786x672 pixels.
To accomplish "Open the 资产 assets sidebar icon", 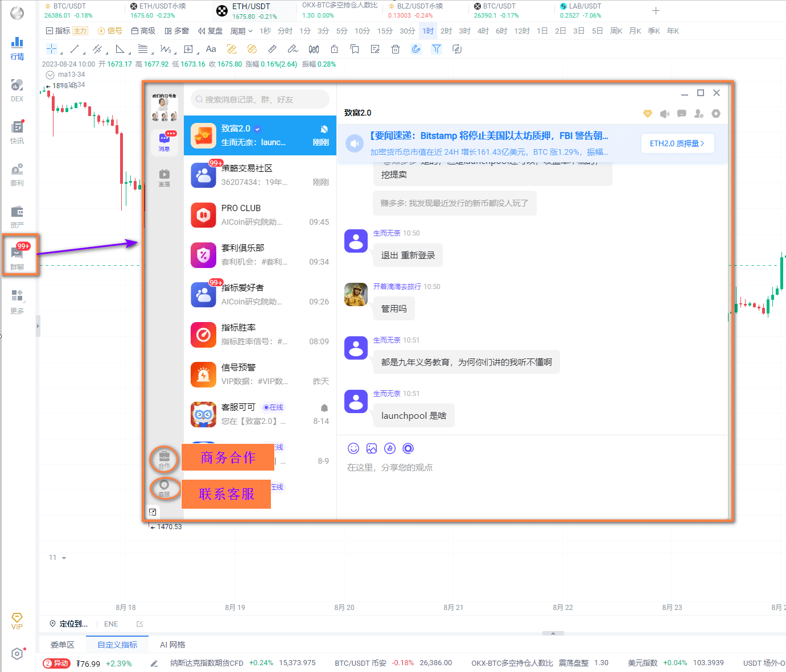I will point(17,217).
